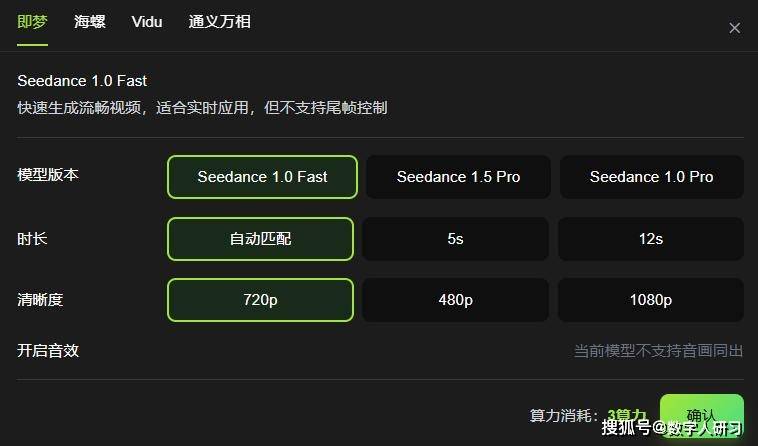The image size is (758, 446).
Task: Choose 1080p resolution
Action: (x=651, y=300)
